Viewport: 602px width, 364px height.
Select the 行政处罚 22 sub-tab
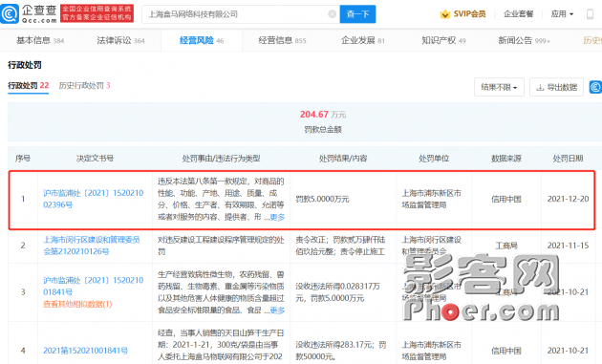[x=29, y=85]
